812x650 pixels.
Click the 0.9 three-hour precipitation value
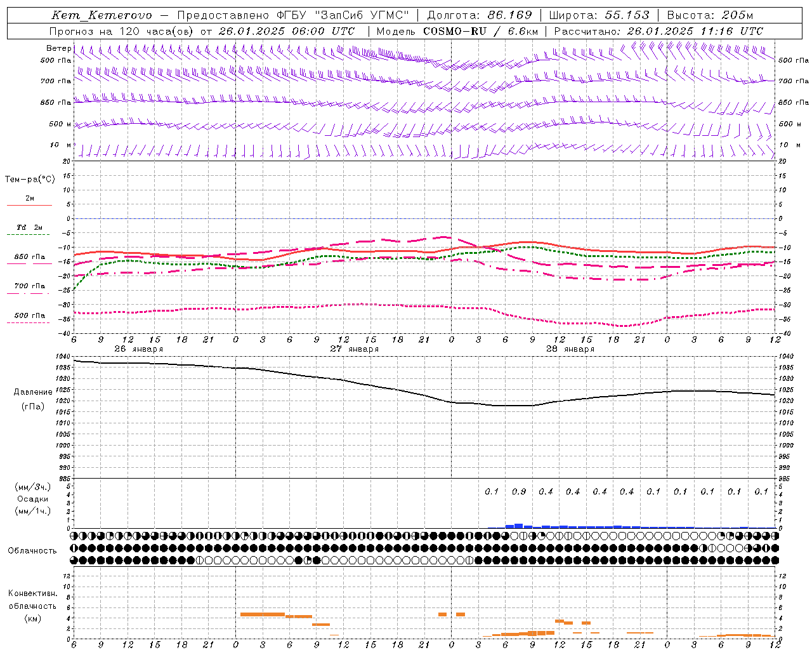click(x=519, y=491)
